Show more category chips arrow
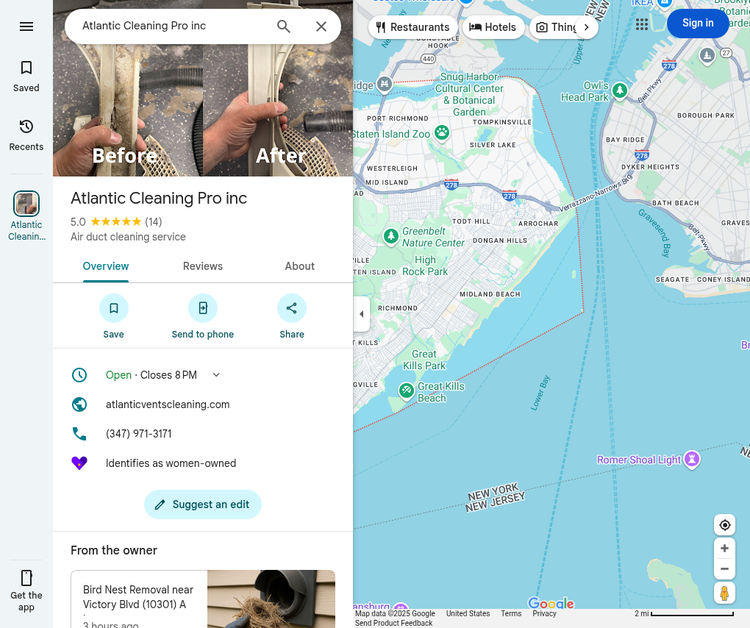750x628 pixels. (586, 27)
